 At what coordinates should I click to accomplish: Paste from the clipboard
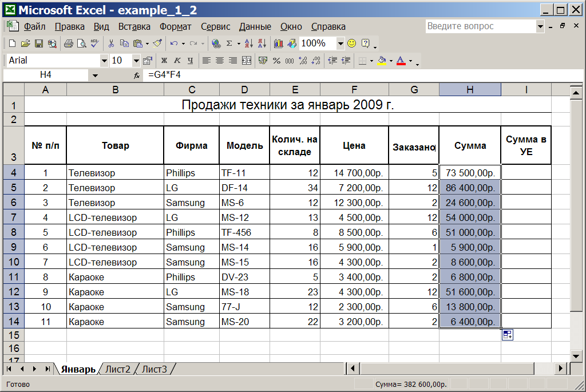coord(138,43)
